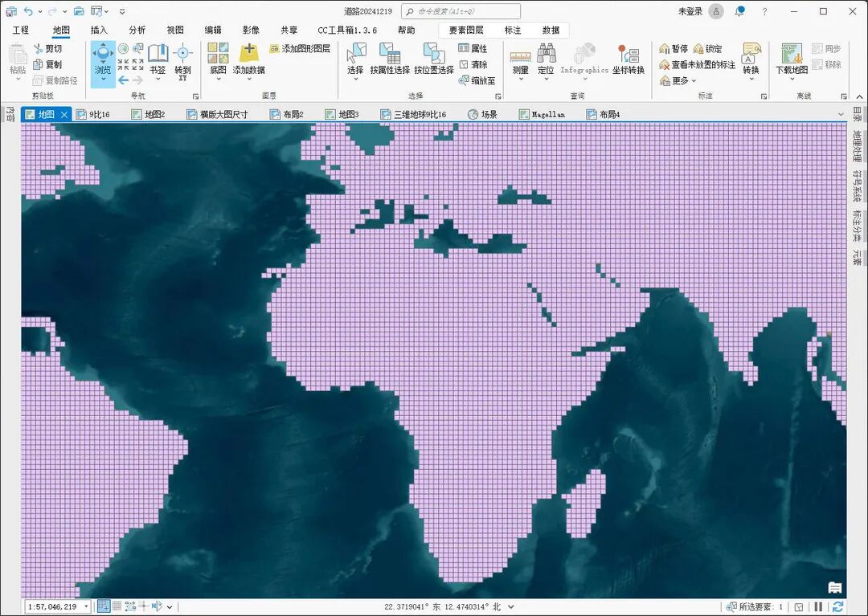Click the pause drawing button in status bar
The image size is (868, 616).
pos(818,606)
